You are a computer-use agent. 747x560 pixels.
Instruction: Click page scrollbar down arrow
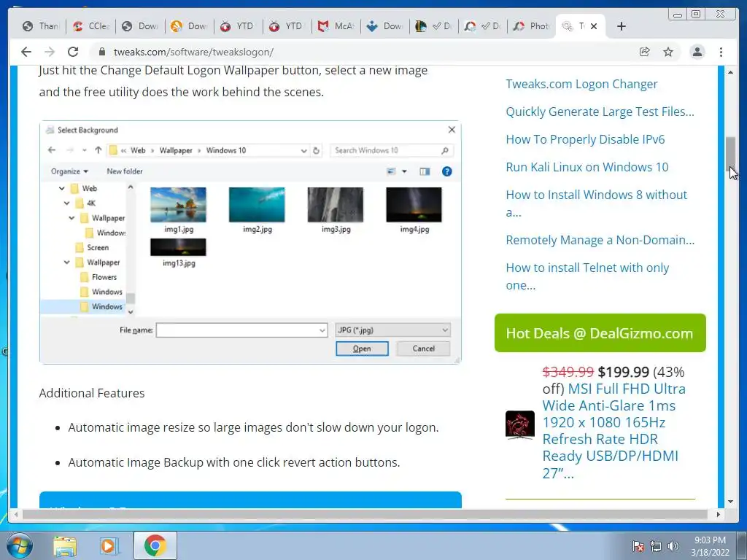(730, 502)
